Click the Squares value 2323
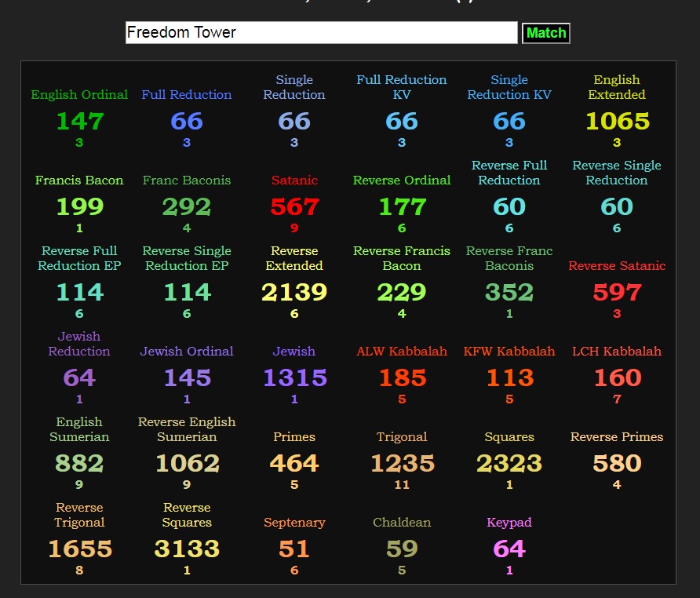The width and height of the screenshot is (700, 598). pyautogui.click(x=509, y=463)
